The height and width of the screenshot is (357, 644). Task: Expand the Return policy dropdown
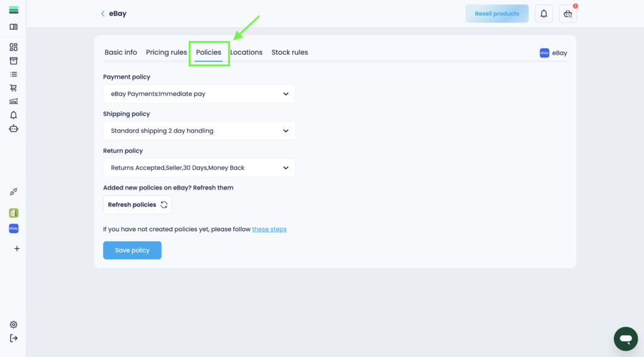pyautogui.click(x=199, y=168)
